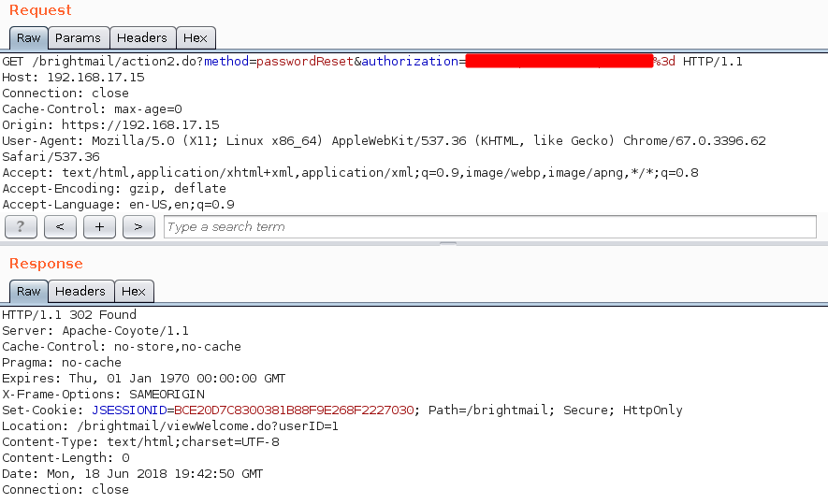Click the plus search options button

pyautogui.click(x=99, y=227)
